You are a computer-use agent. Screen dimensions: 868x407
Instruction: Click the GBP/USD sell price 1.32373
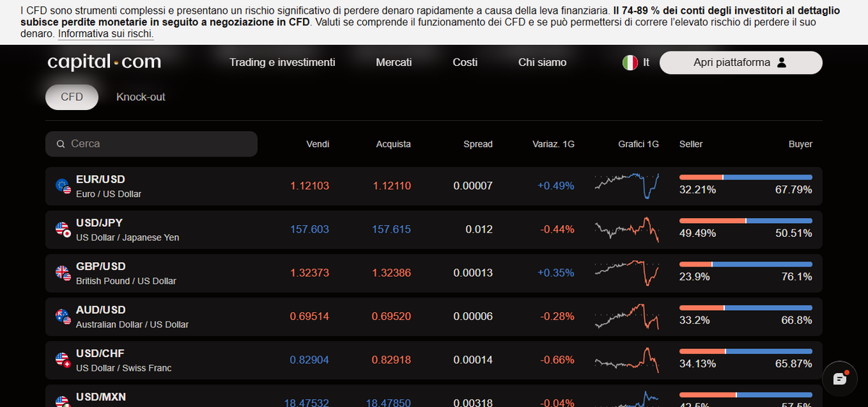[310, 273]
